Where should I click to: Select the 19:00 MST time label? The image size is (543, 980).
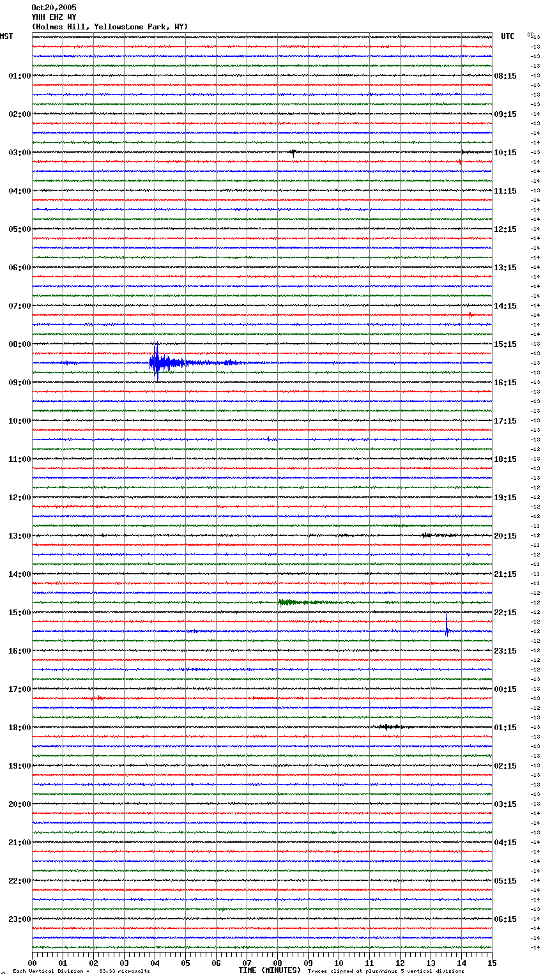coord(20,766)
